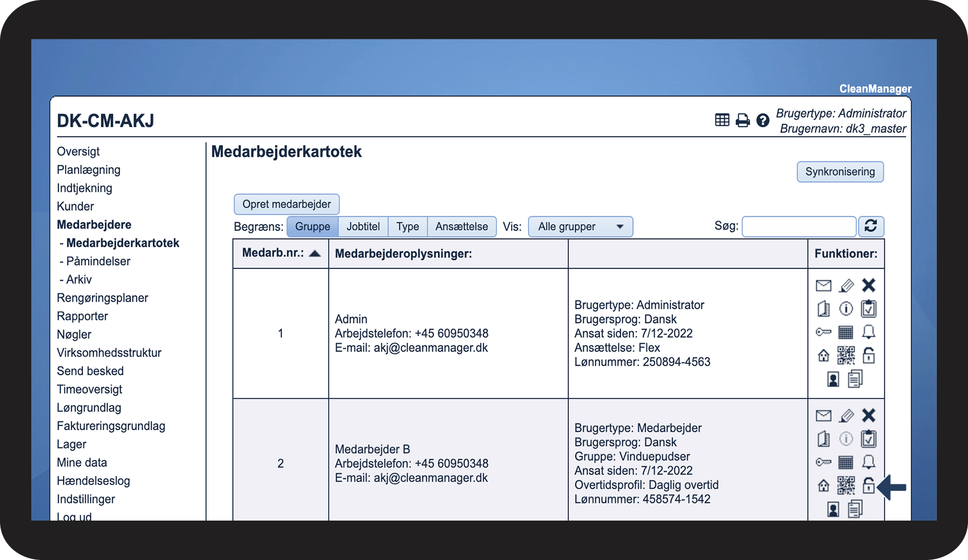
Task: Switch to the Ansættelse filter
Action: click(462, 226)
